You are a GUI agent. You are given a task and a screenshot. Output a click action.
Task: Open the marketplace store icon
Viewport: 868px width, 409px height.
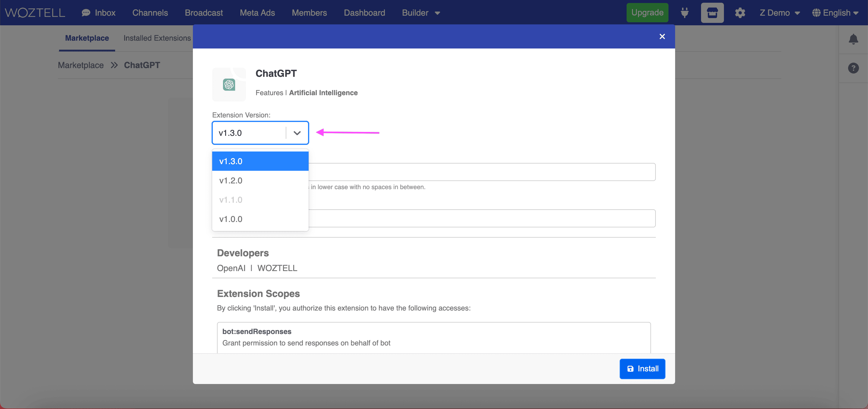(x=712, y=13)
